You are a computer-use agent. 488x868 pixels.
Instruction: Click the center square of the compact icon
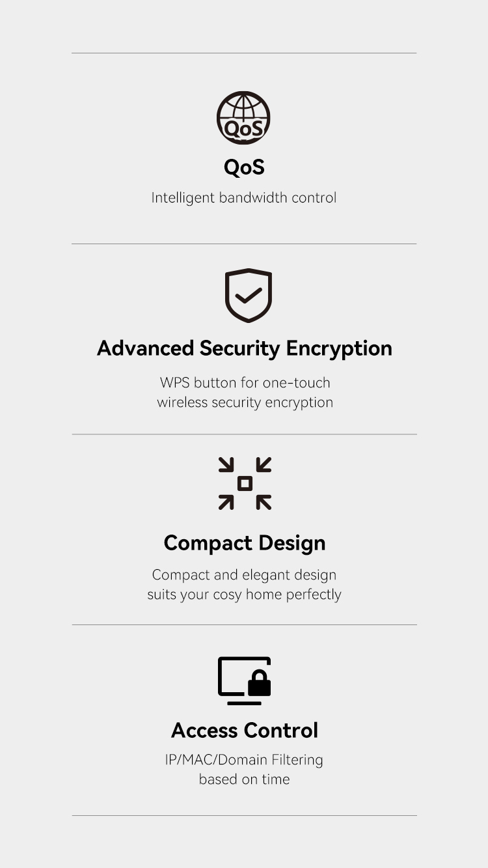click(245, 483)
